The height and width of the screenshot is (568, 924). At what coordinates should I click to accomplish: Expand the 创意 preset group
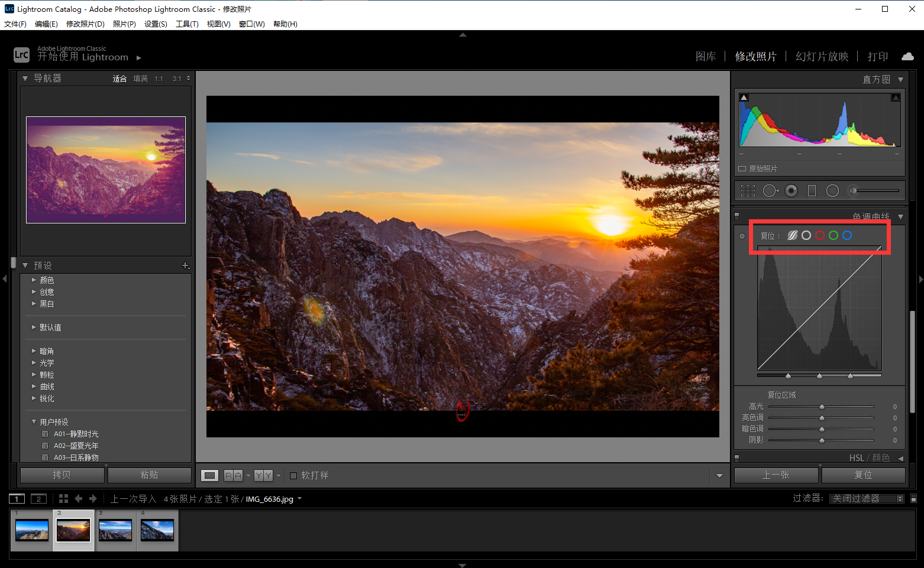coord(34,291)
